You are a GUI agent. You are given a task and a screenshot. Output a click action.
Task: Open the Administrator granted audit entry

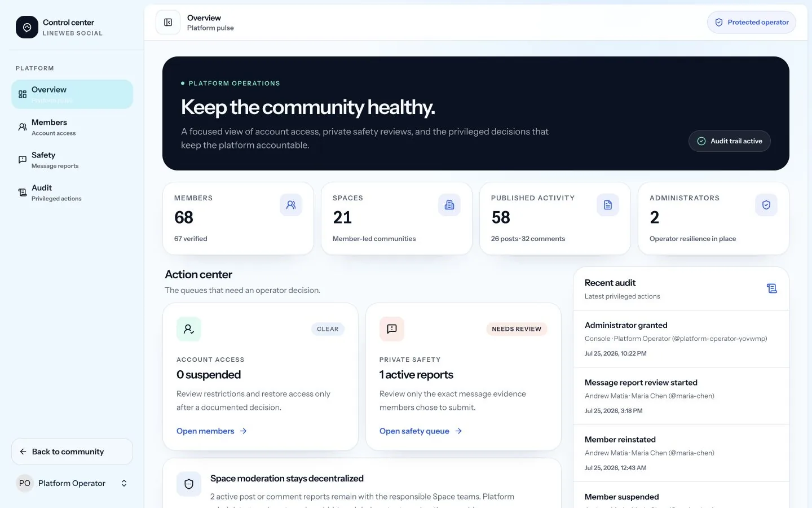[681, 339]
